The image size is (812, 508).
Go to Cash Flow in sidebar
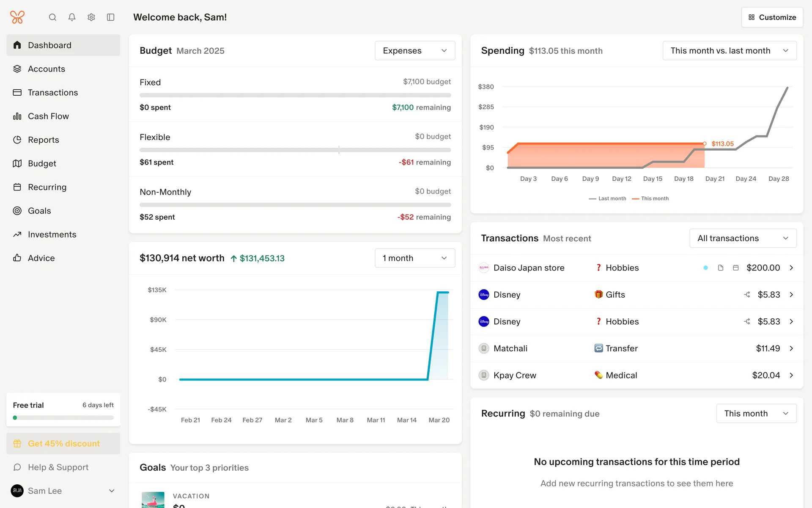coord(48,116)
